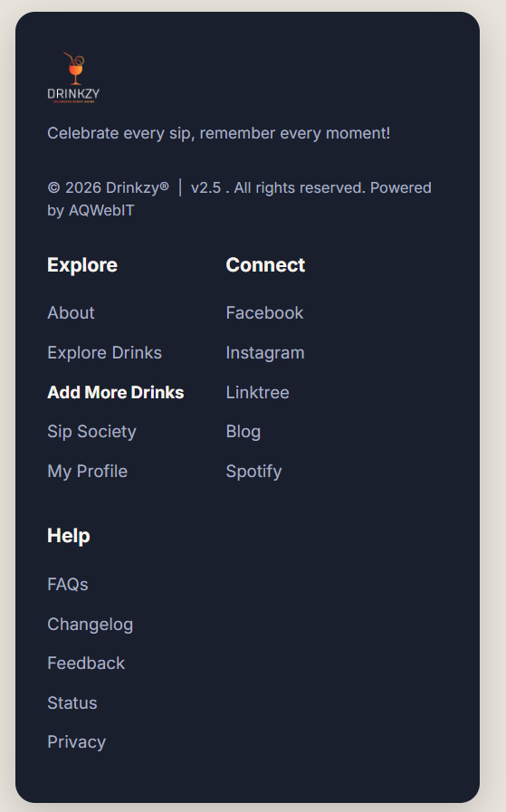Open the Sip Society page

pyautogui.click(x=91, y=432)
